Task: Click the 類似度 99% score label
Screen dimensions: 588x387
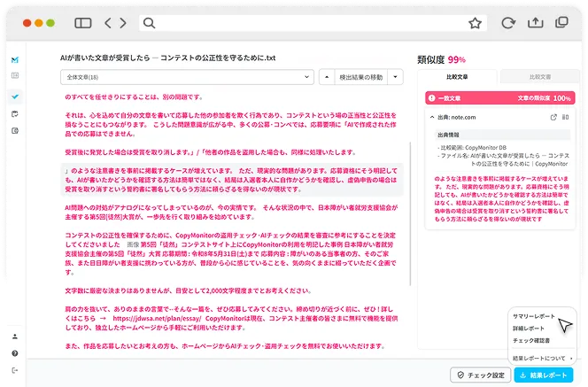Action: 441,59
